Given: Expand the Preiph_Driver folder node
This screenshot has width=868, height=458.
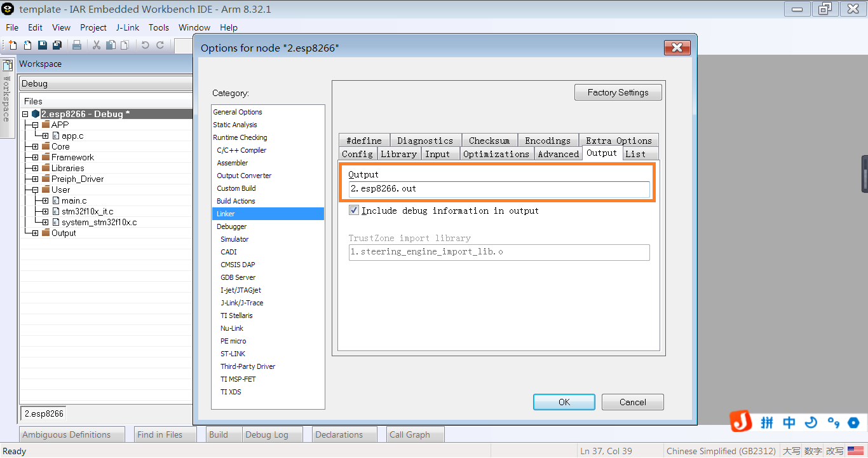Looking at the screenshot, I should (36, 179).
